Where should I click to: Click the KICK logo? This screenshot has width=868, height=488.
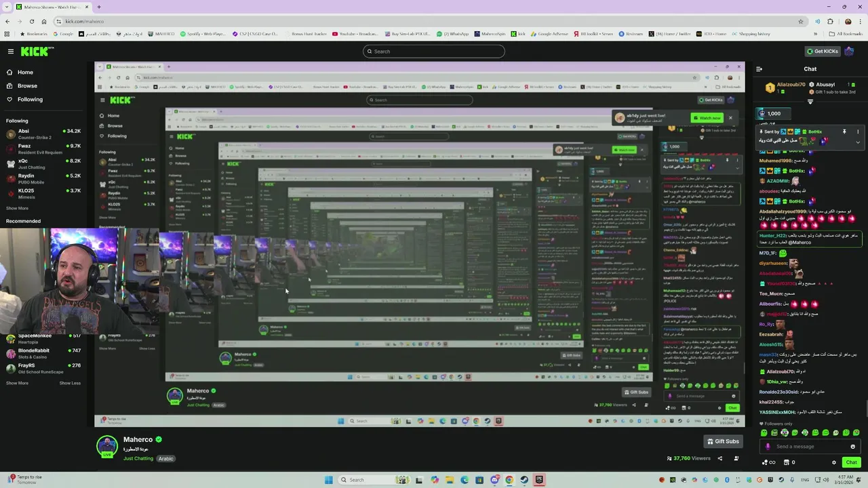click(x=37, y=52)
